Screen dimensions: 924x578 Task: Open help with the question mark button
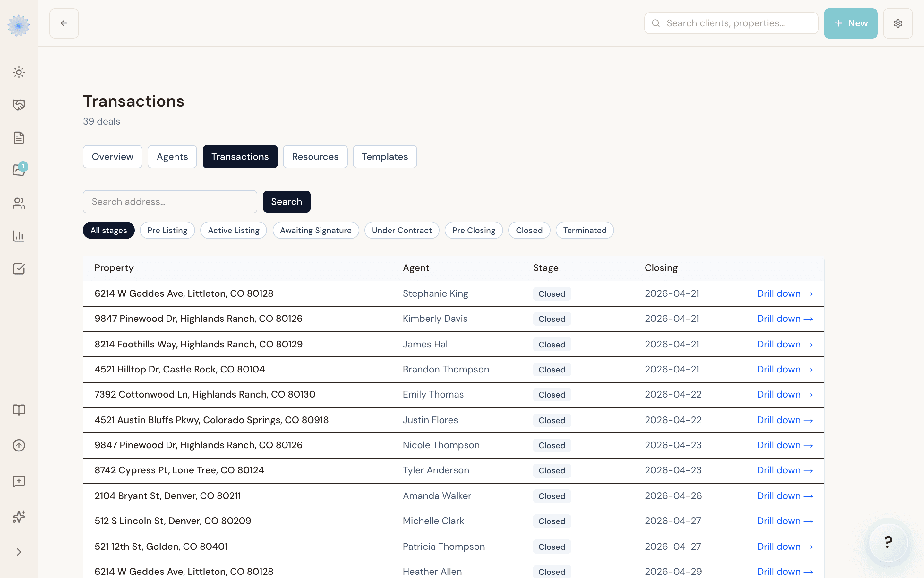click(888, 542)
